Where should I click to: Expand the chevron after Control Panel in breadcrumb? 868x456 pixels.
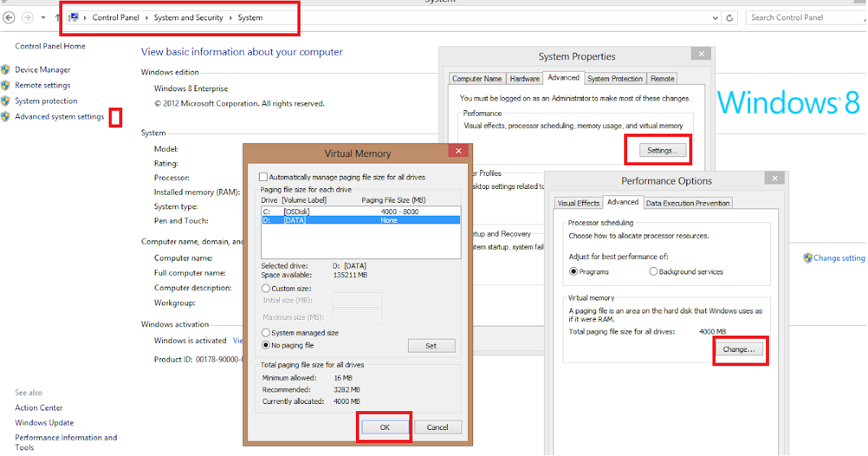click(x=148, y=17)
